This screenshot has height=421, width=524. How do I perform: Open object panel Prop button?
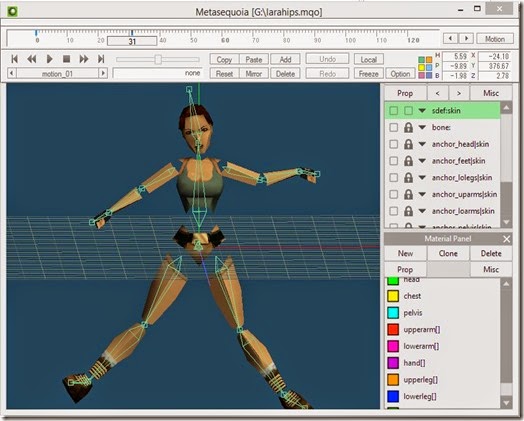(x=405, y=93)
